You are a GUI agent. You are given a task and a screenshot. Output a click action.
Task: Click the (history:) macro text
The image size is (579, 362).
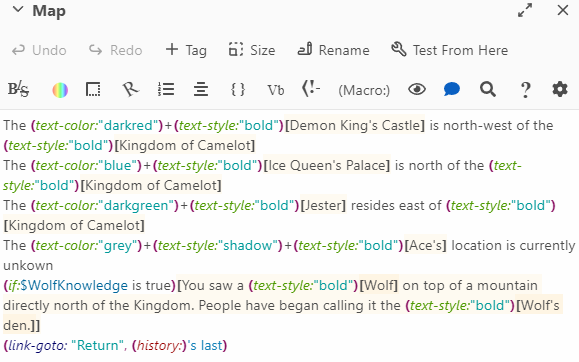[159, 345]
